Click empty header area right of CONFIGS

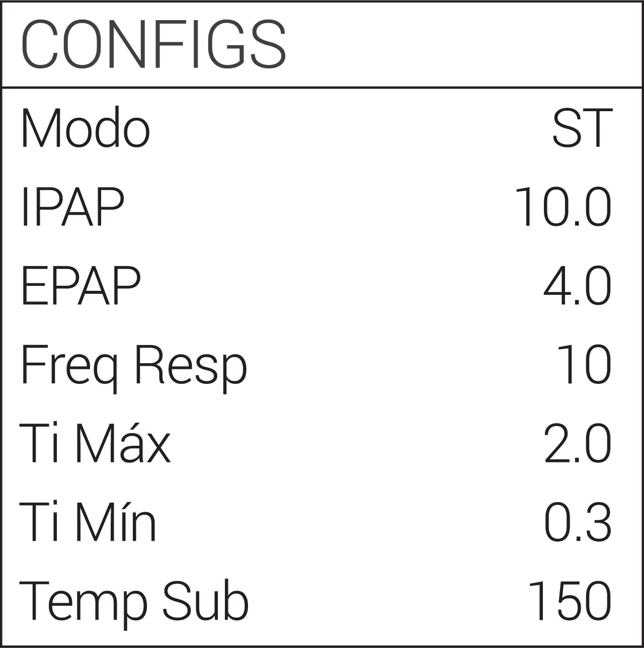tap(463, 44)
